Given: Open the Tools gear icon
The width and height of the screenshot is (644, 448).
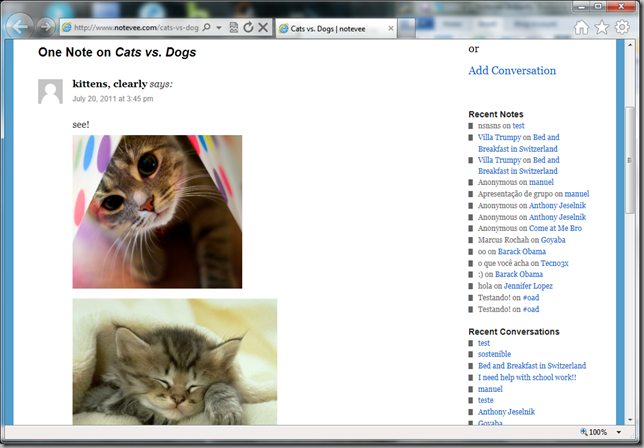Looking at the screenshot, I should coord(622,28).
